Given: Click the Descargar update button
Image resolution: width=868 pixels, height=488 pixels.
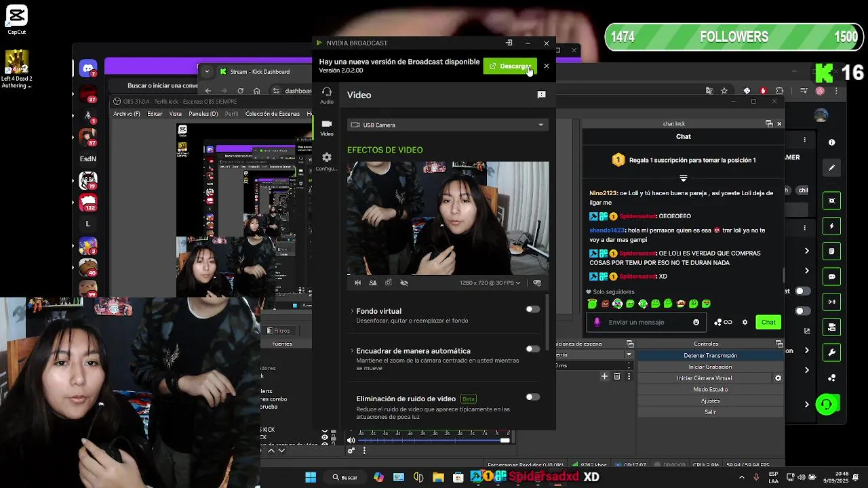Looking at the screenshot, I should click(510, 66).
